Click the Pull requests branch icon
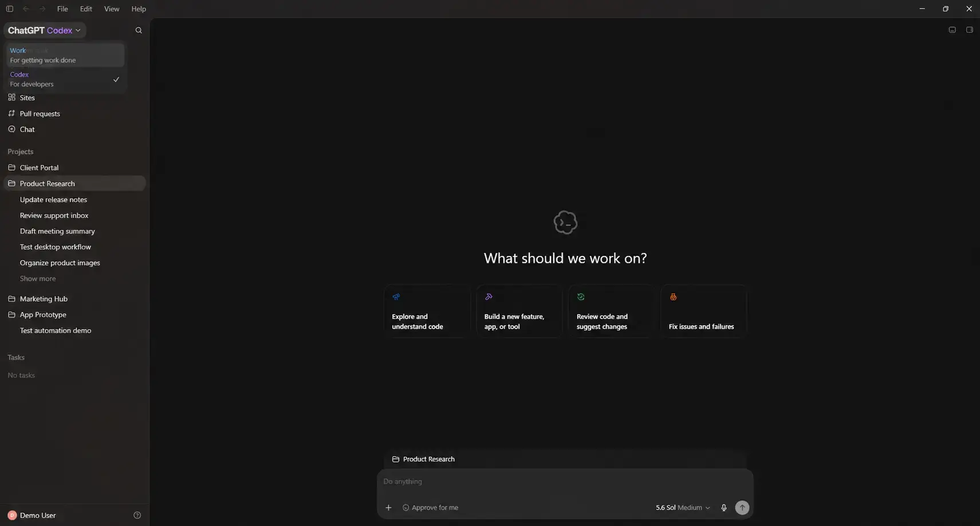Image resolution: width=980 pixels, height=526 pixels. click(11, 113)
